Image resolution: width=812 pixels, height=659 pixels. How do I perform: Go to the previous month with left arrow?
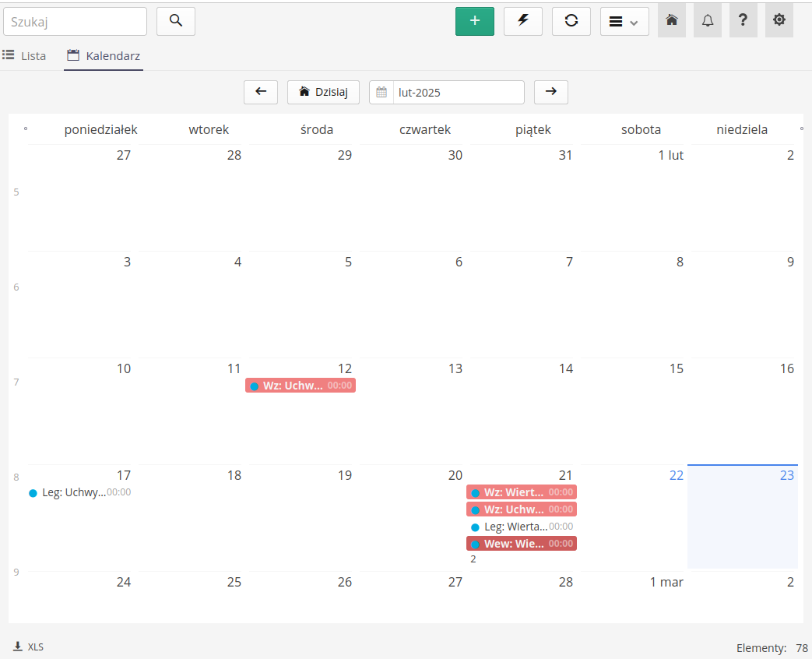click(x=261, y=92)
